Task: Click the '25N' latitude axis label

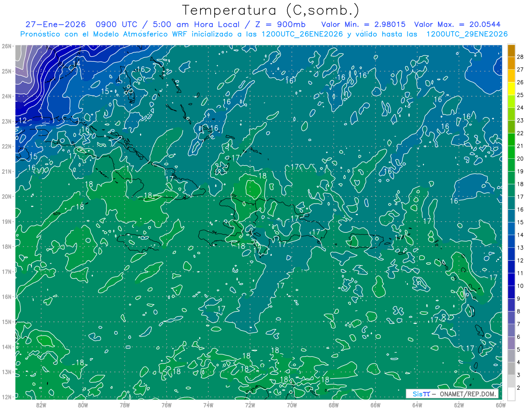Action: [x=6, y=71]
